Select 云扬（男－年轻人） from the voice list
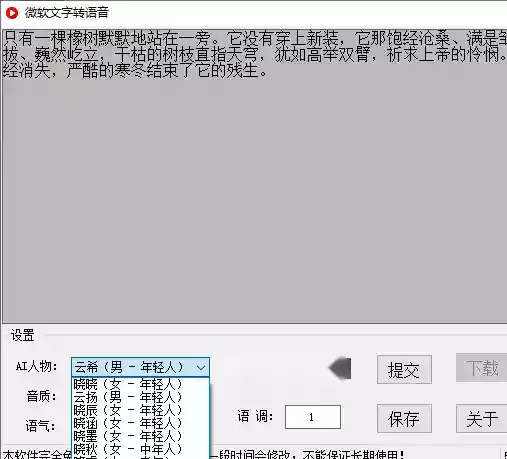The image size is (507, 459). pos(140,397)
